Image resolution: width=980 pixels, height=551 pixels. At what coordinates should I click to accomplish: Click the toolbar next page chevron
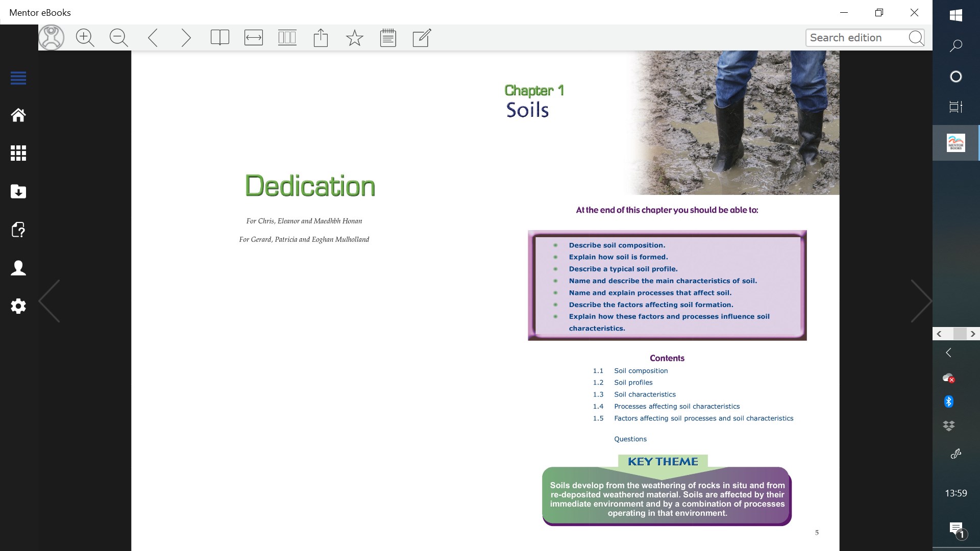(x=186, y=38)
